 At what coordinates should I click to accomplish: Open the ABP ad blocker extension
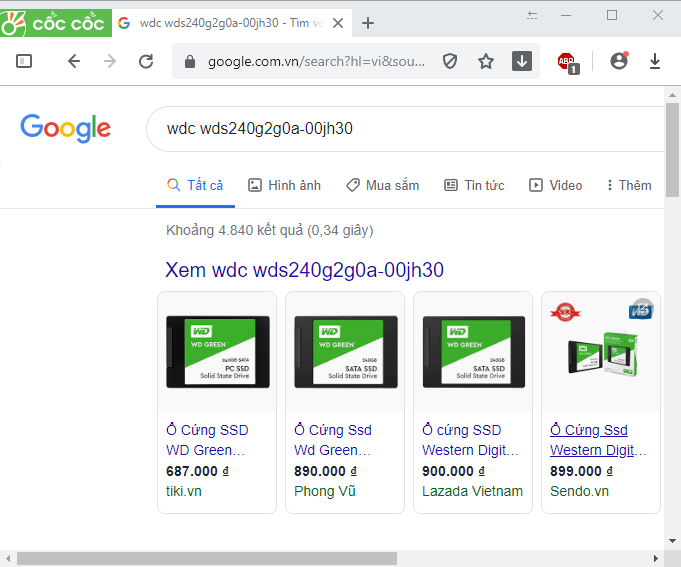(568, 63)
